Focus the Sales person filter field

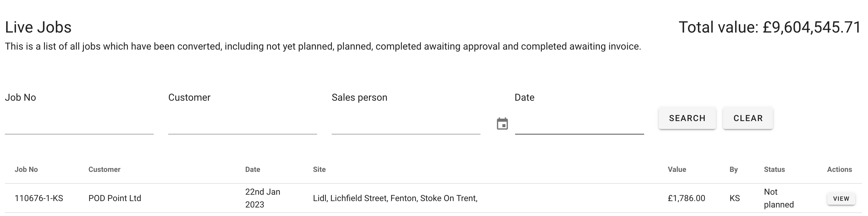tap(406, 124)
